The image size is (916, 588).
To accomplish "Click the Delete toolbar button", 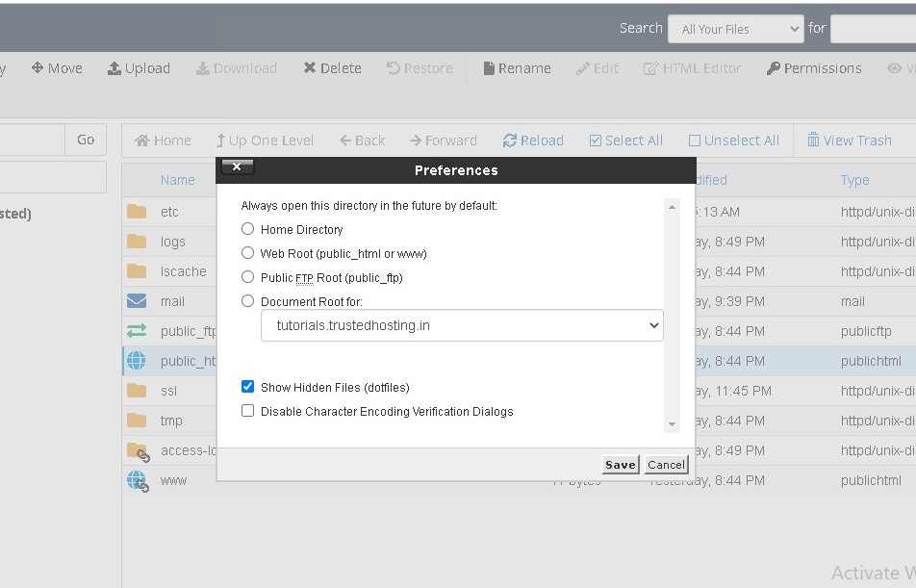I will [x=332, y=68].
